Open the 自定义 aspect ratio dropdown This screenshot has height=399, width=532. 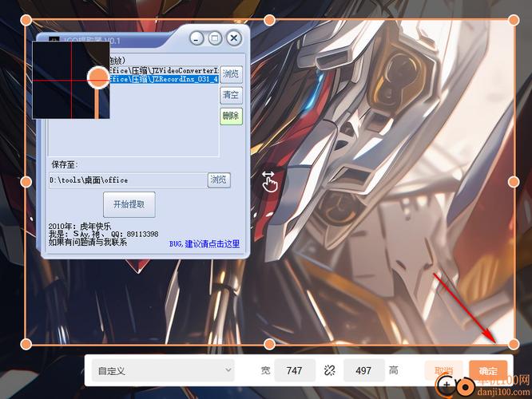(x=163, y=370)
